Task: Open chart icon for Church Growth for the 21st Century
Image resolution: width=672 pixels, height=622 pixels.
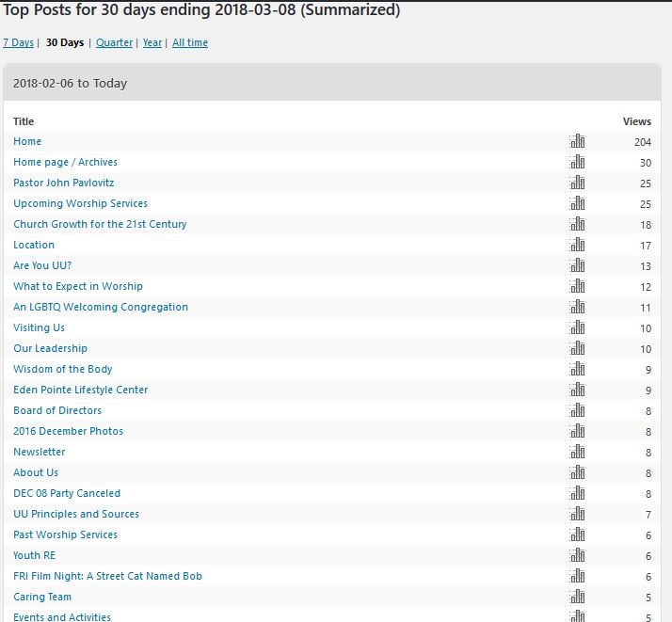Action: [x=577, y=224]
